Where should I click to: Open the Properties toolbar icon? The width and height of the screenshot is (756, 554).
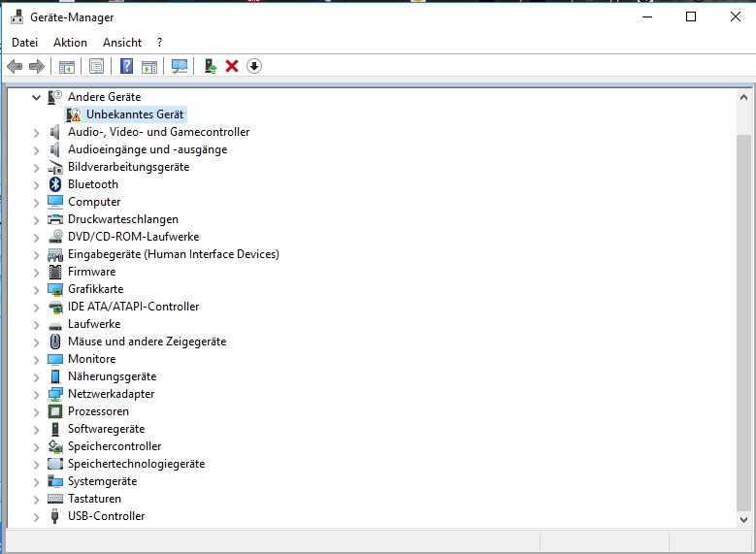[96, 67]
